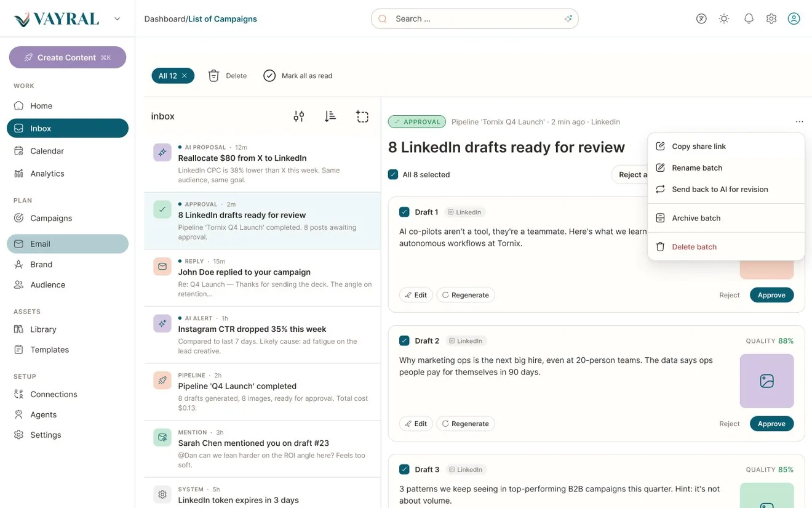
Task: Click the header settings gear icon
Action: click(771, 18)
